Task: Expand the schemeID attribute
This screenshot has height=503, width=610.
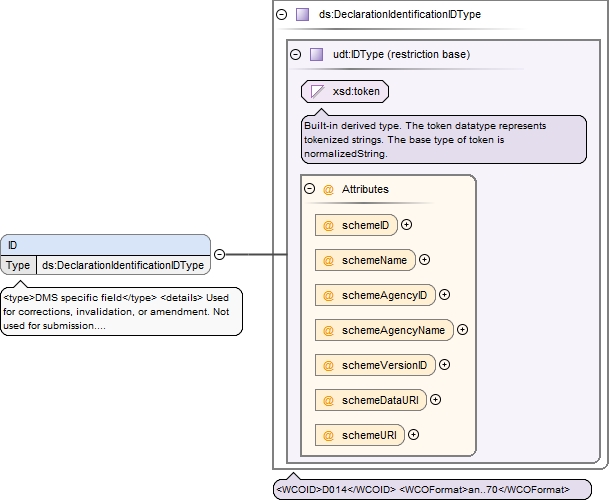Action: point(407,224)
